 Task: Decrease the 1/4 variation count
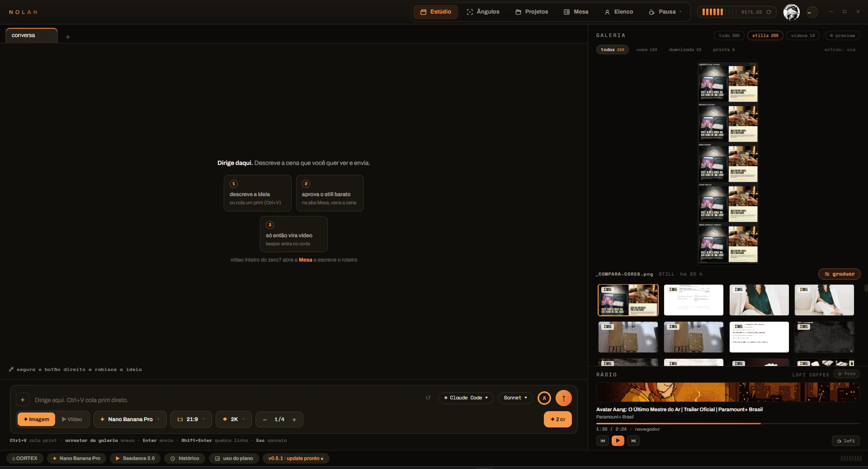(x=265, y=420)
